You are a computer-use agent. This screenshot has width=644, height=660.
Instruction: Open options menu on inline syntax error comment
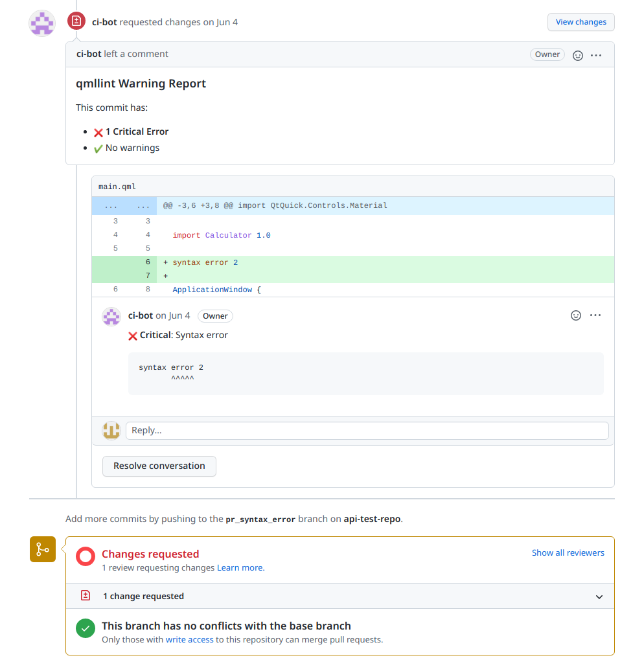pos(595,315)
